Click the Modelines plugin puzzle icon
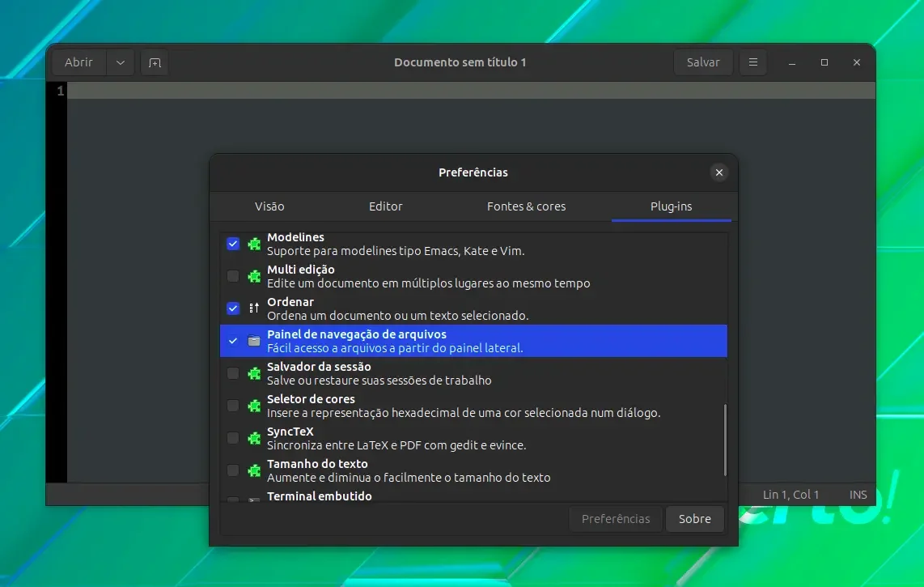 tap(254, 244)
